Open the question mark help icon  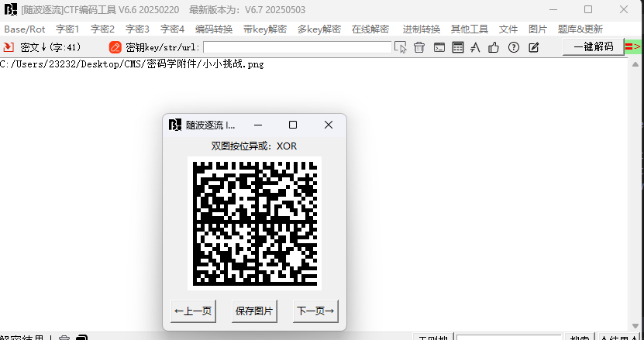coord(514,47)
